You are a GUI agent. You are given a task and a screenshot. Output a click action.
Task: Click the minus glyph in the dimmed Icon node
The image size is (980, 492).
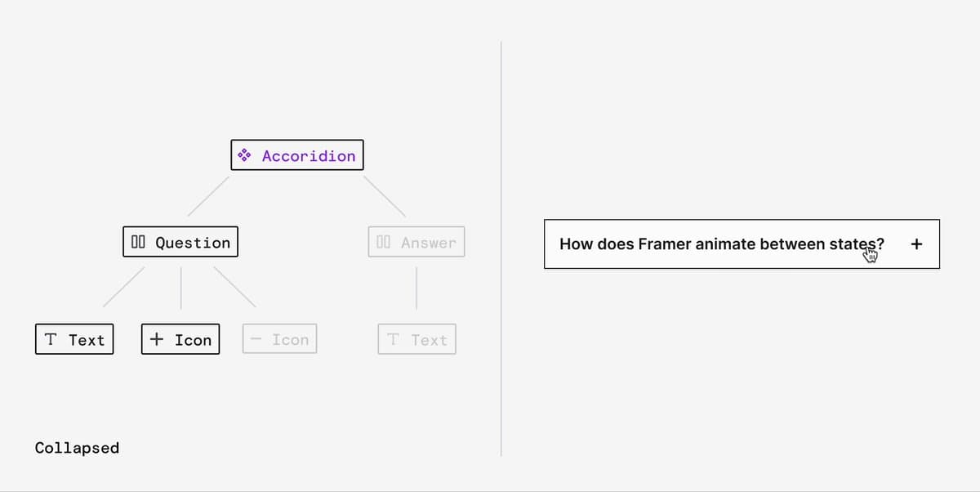point(255,339)
